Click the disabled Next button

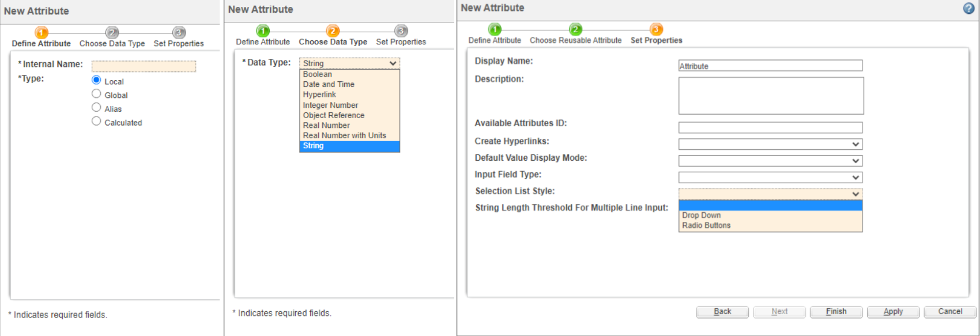[x=779, y=312]
